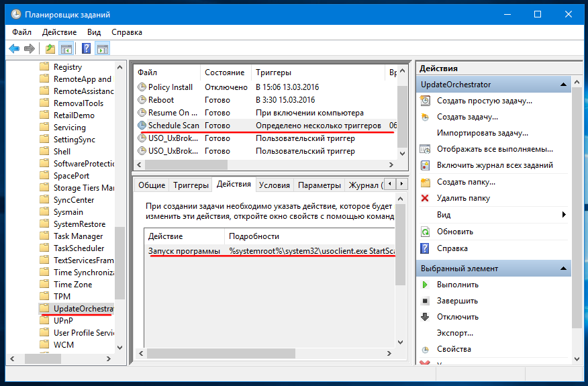Click actions pane vertical scrollbar down arrow
Image resolution: width=588 pixels, height=386 pixels.
577,359
